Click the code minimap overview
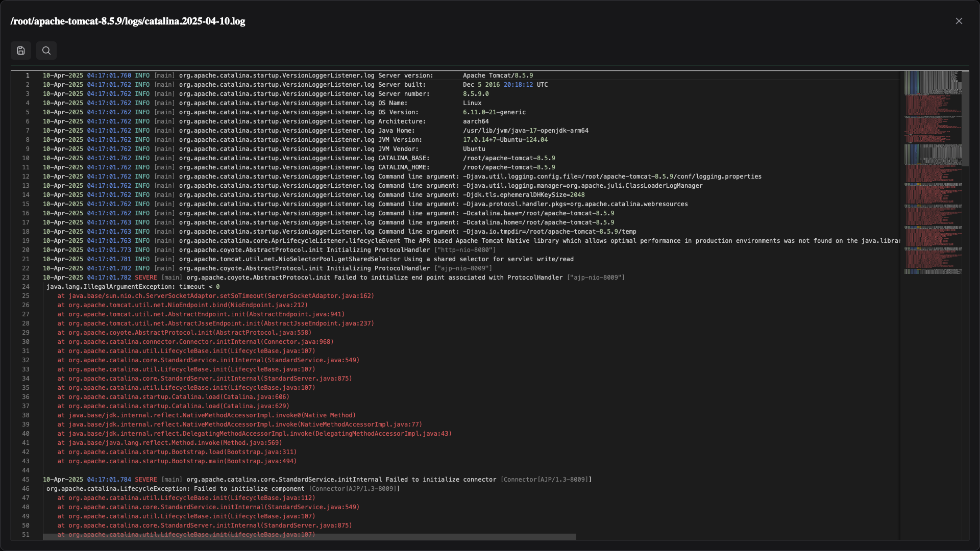This screenshot has height=551, width=980. [x=933, y=173]
